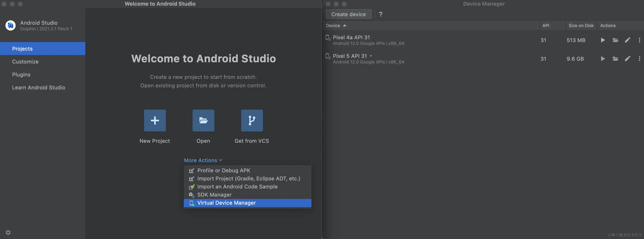Open the overflow menu for Pixel 4a
This screenshot has height=239, width=644.
[x=639, y=40]
